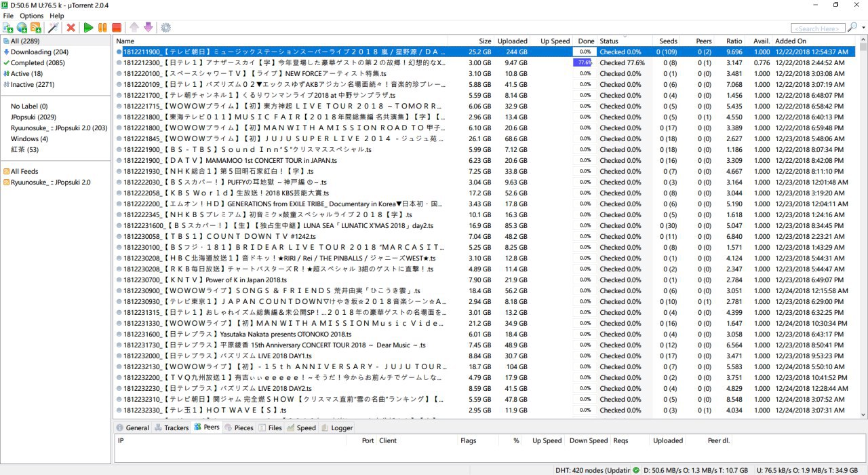Click into the Search Here input field
This screenshot has width=868, height=475.
click(x=818, y=28)
